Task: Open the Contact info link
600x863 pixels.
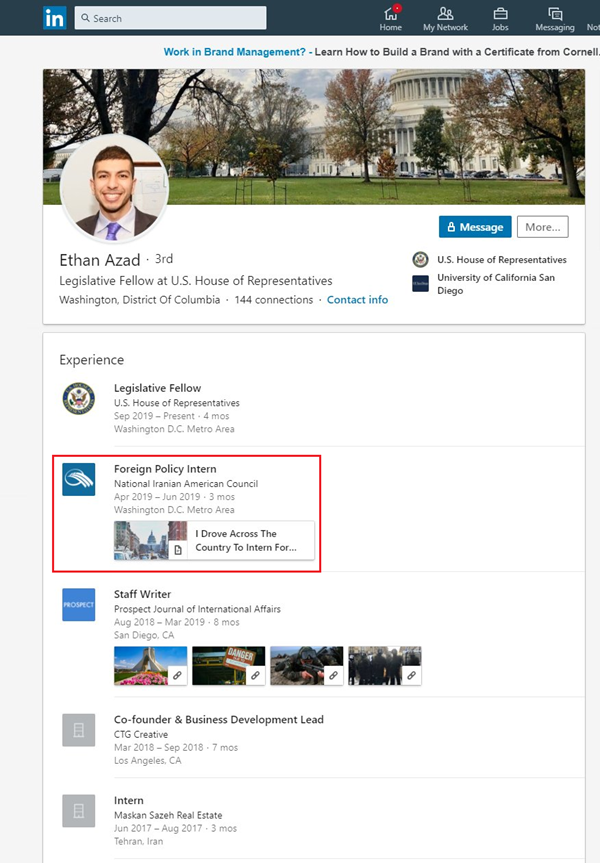Action: click(x=357, y=299)
